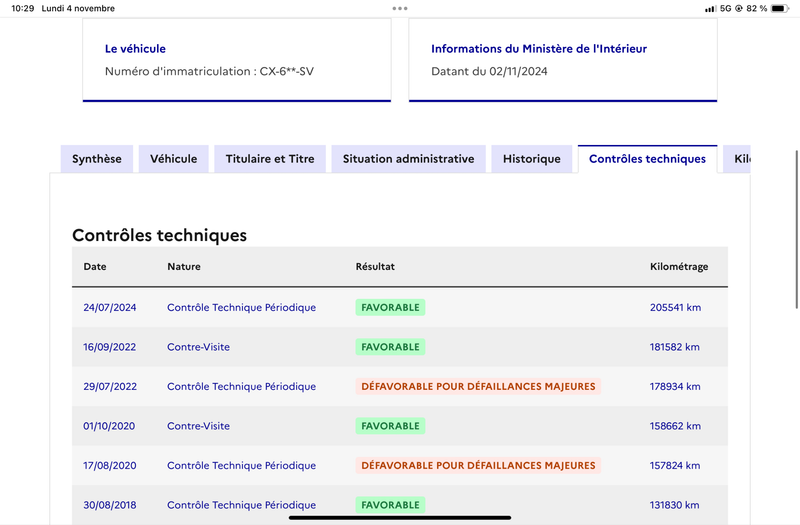800x525 pixels.
Task: Click the Numéro d'immatriculation CX-6**-SV text
Action: tap(209, 71)
